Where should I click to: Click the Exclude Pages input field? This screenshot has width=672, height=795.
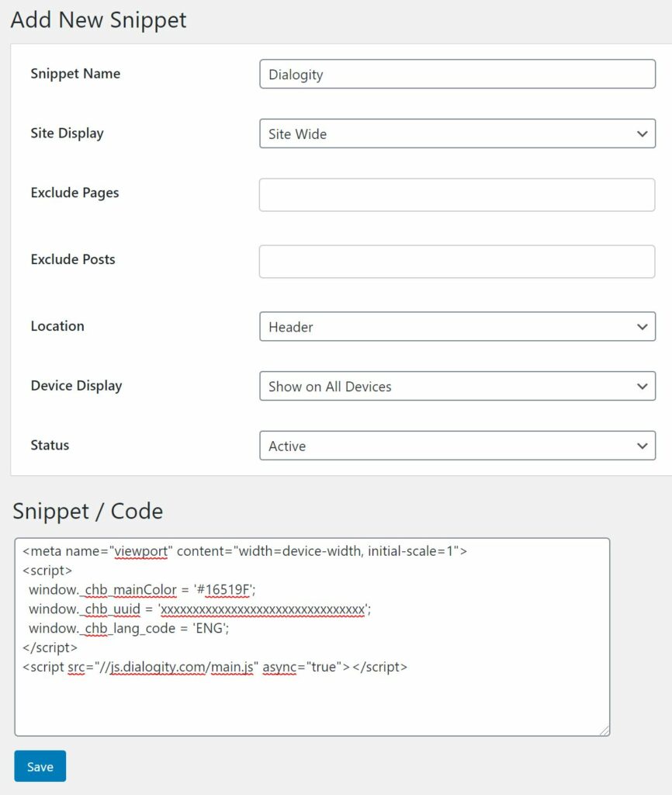pos(456,195)
